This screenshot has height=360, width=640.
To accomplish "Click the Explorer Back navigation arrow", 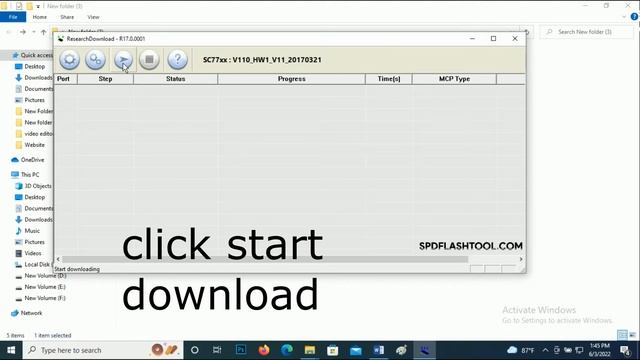I will point(9,32).
